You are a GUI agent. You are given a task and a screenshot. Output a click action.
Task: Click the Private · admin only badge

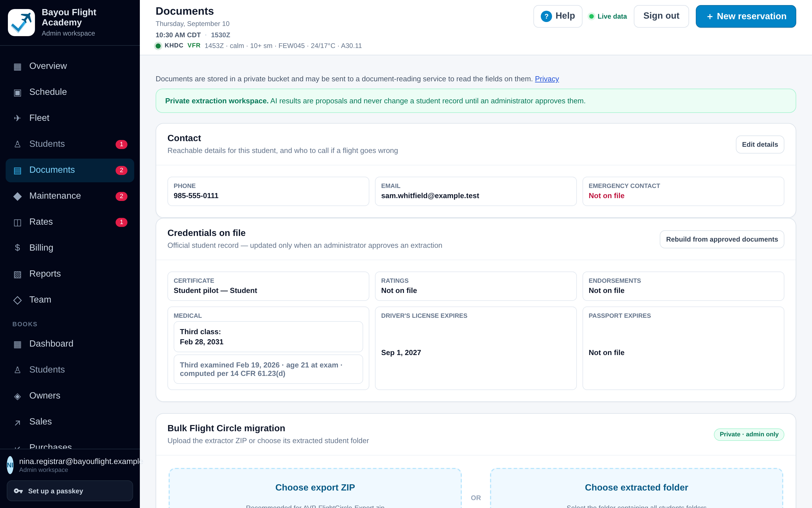pyautogui.click(x=749, y=434)
